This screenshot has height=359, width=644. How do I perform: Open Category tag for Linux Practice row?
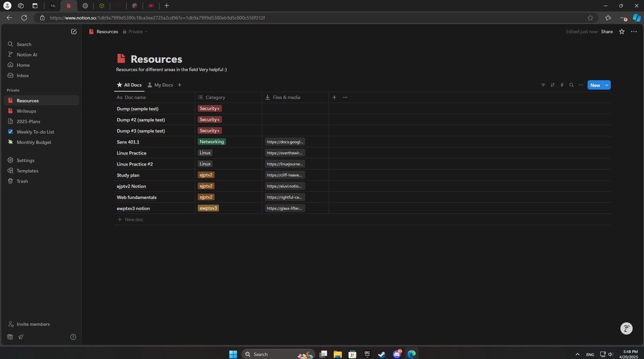(205, 153)
